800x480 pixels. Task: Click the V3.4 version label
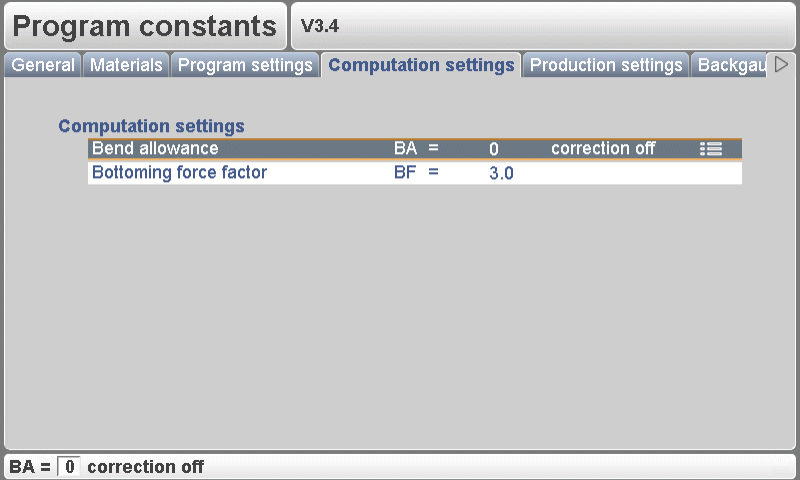[x=320, y=27]
